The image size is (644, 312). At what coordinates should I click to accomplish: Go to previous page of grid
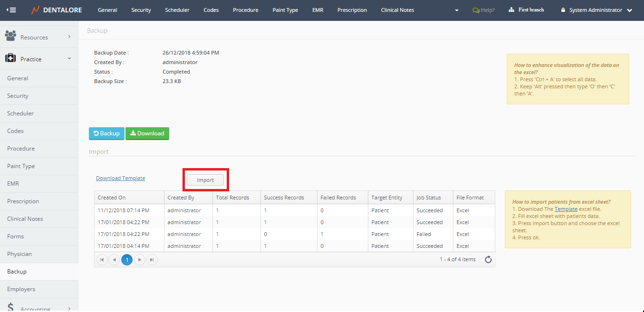(x=114, y=260)
